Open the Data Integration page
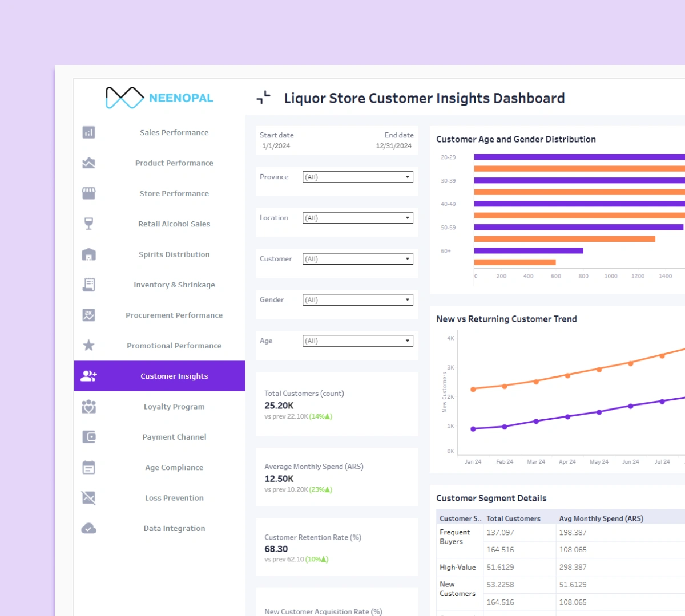The height and width of the screenshot is (616, 685). 174,528
